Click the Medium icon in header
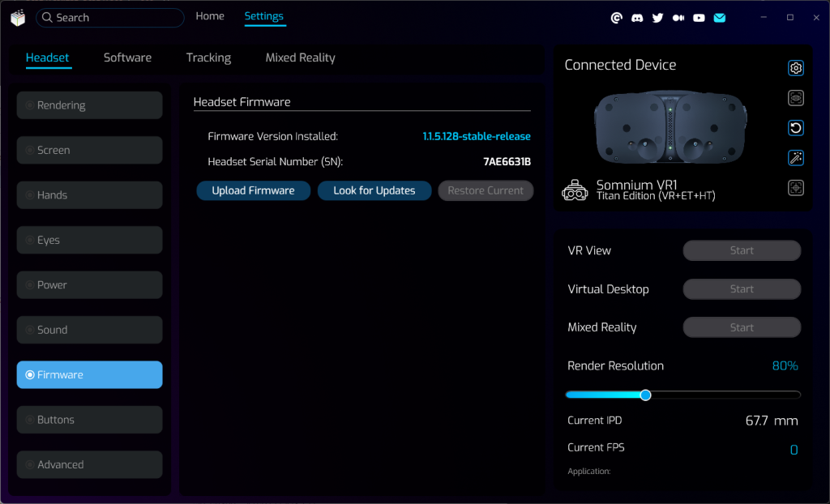This screenshot has height=504, width=830. click(678, 18)
